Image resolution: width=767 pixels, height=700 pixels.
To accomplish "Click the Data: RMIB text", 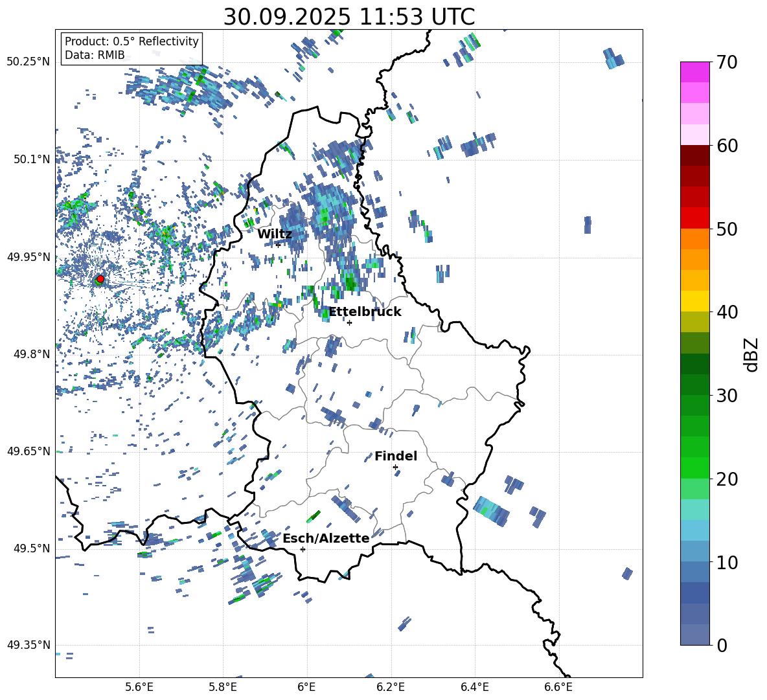I will 95,56.
